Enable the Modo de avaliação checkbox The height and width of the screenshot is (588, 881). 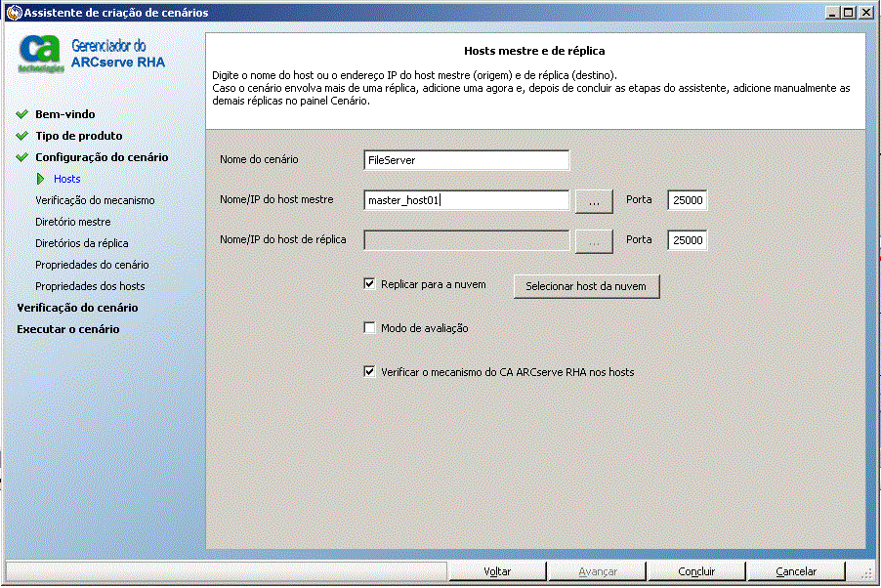369,328
